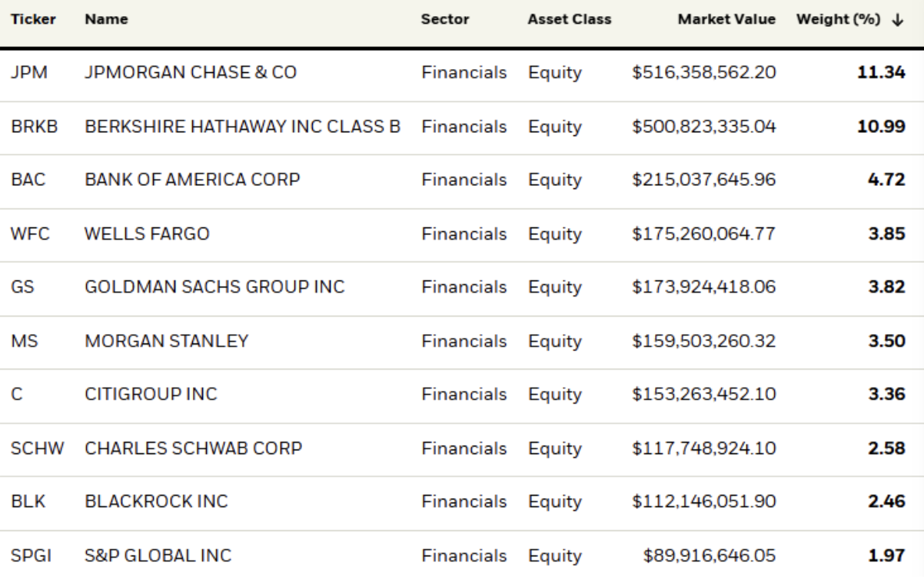
Task: Click S&P GLOBAL INC holding name
Action: click(157, 556)
